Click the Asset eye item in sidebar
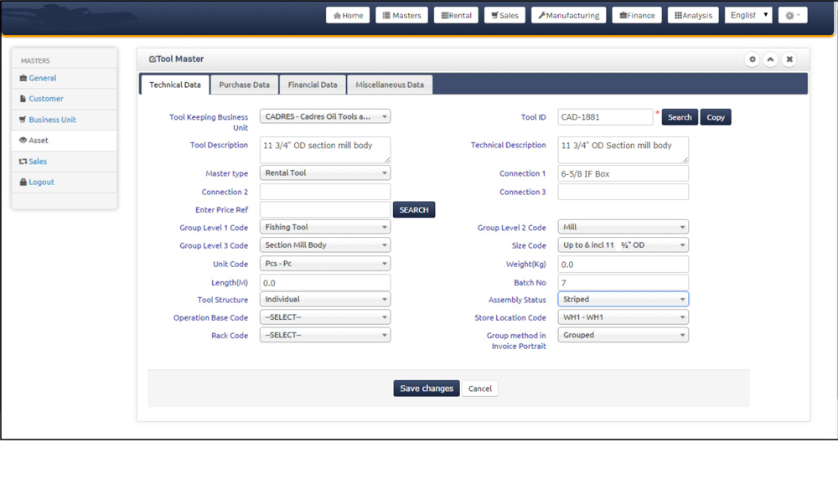 (39, 141)
